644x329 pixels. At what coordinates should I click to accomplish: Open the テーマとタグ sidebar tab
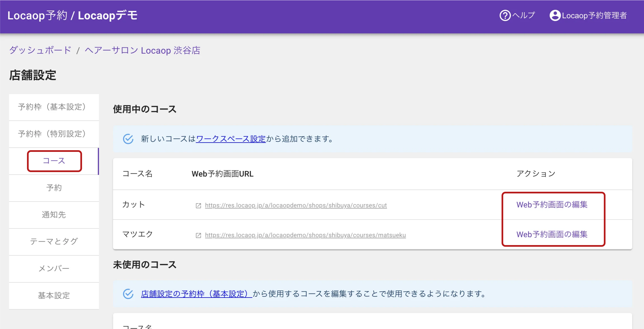pyautogui.click(x=54, y=242)
